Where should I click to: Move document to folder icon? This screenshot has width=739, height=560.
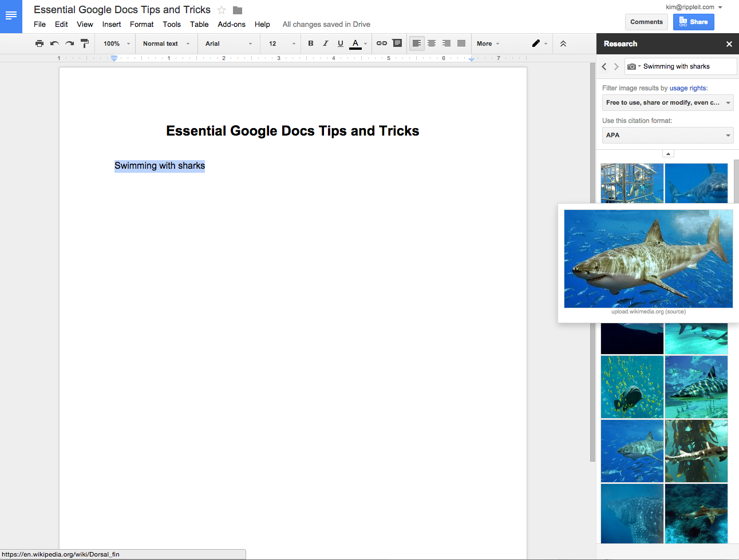pyautogui.click(x=238, y=10)
